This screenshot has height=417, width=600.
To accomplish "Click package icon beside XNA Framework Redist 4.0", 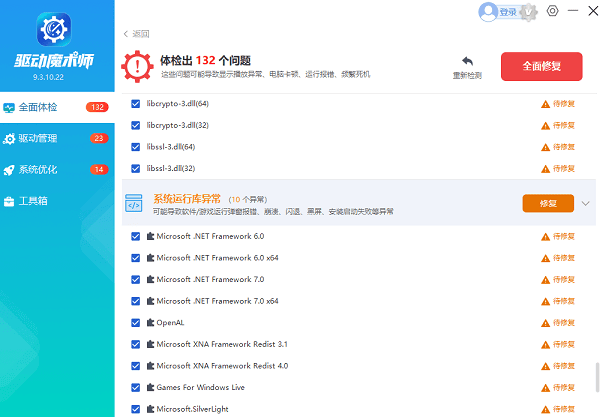I will [150, 366].
